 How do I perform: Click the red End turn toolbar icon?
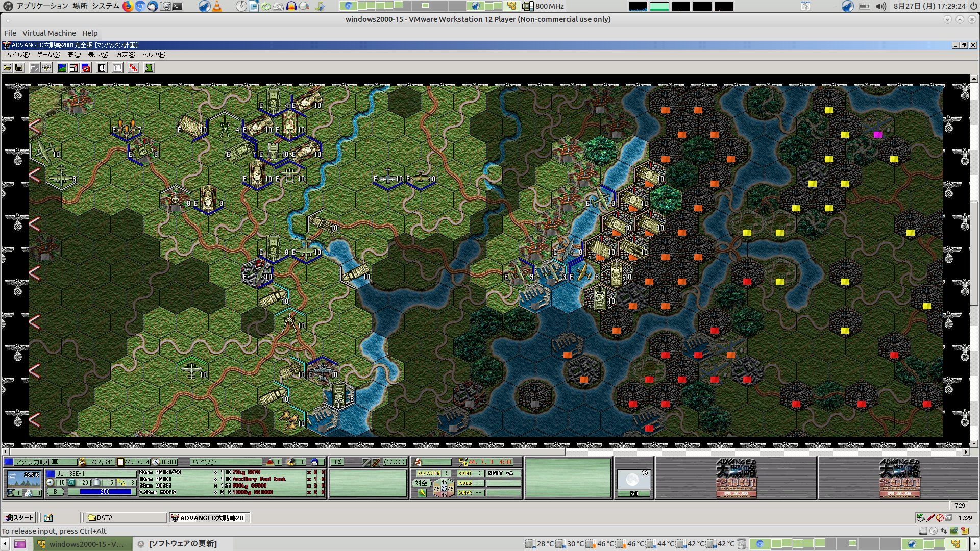pos(133,68)
